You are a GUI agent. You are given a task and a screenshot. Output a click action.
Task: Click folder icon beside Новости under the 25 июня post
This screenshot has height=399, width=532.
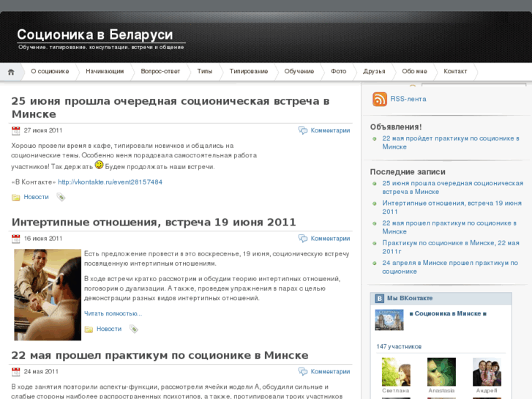coord(15,197)
